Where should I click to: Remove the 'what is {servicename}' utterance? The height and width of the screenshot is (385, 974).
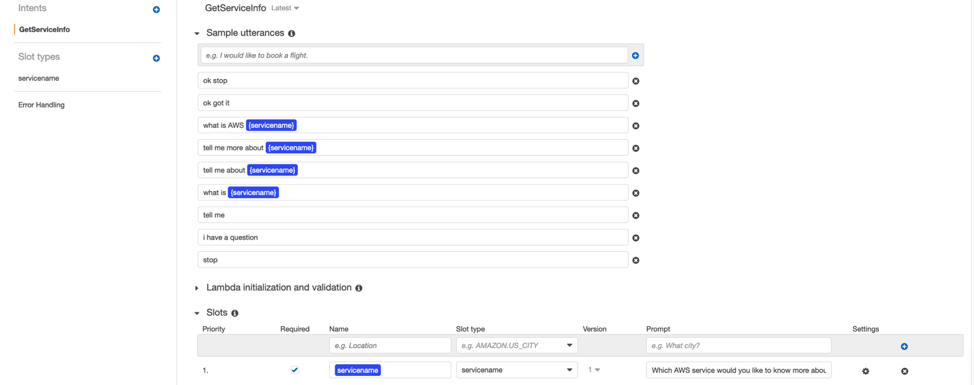pyautogui.click(x=635, y=192)
